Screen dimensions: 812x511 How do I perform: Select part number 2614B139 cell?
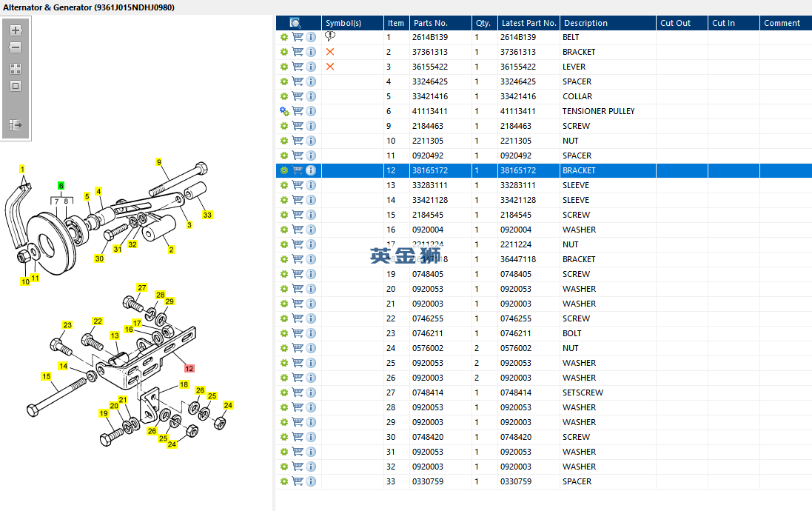click(430, 37)
